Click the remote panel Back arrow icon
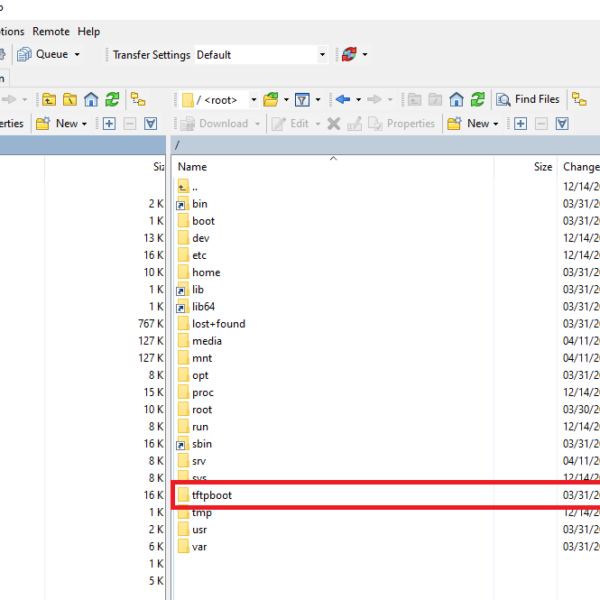Image resolution: width=600 pixels, height=600 pixels. (343, 99)
